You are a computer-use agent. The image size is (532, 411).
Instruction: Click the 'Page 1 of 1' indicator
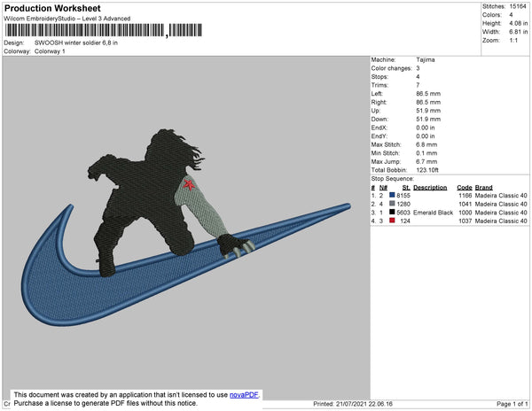click(512, 404)
